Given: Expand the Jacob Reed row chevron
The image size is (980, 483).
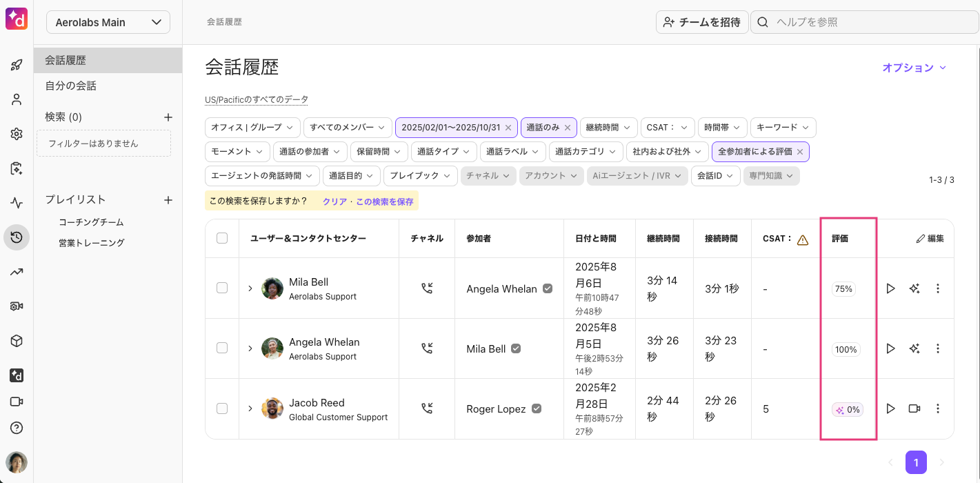Looking at the screenshot, I should [250, 408].
